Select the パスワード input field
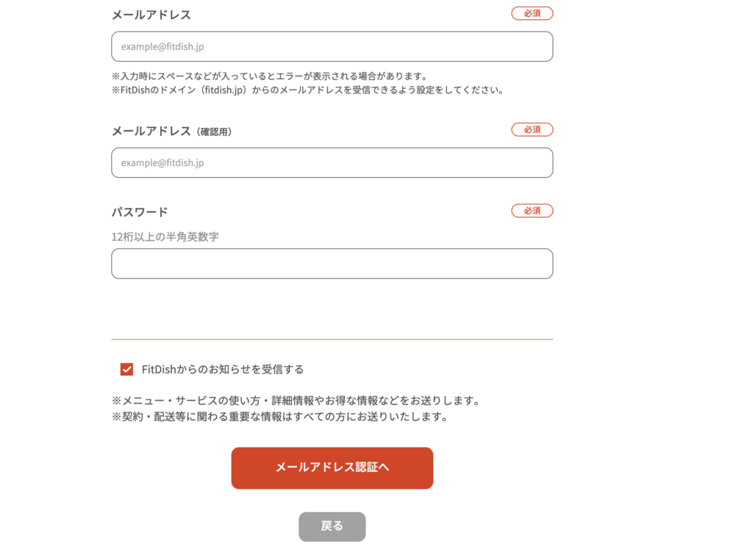The height and width of the screenshot is (560, 753). click(332, 263)
